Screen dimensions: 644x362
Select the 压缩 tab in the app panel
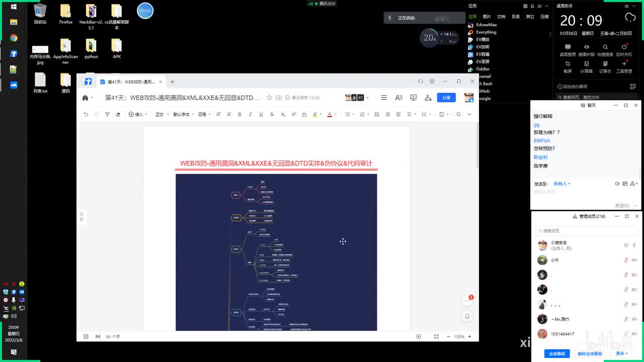click(544, 17)
